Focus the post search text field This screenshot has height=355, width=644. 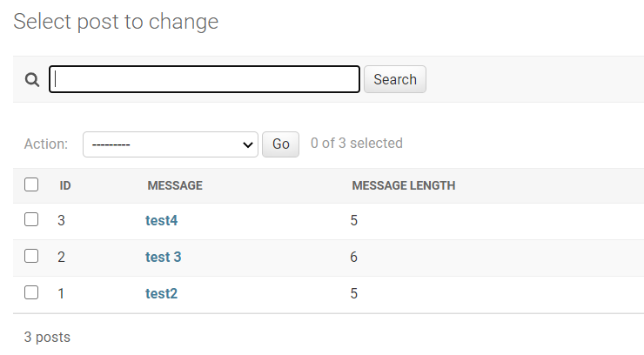tap(205, 79)
